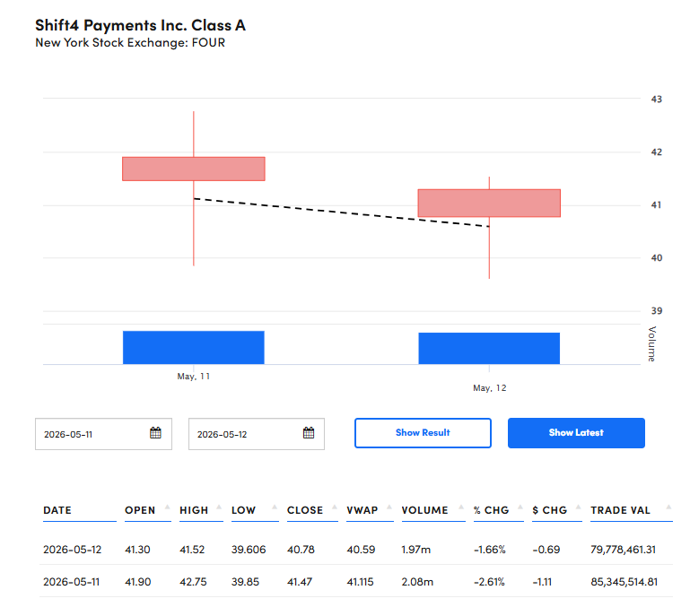The image size is (690, 616).
Task: Click sort arrow next to % CHG header
Action: [x=520, y=507]
